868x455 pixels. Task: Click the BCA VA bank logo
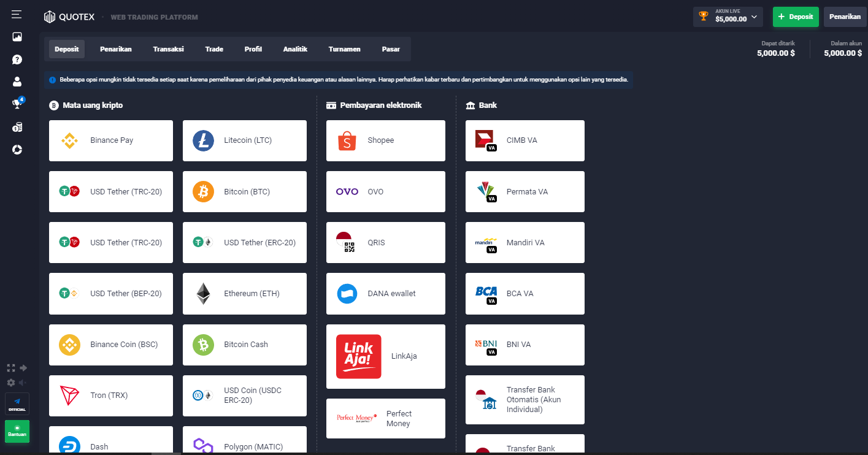tap(486, 294)
